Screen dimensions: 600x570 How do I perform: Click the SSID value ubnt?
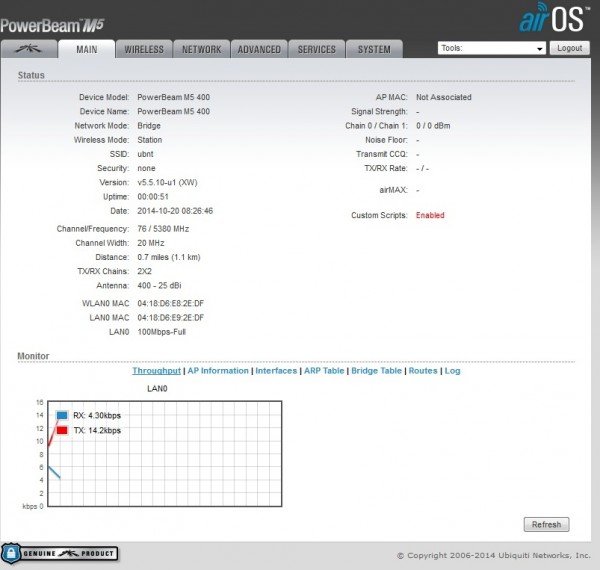click(x=145, y=154)
